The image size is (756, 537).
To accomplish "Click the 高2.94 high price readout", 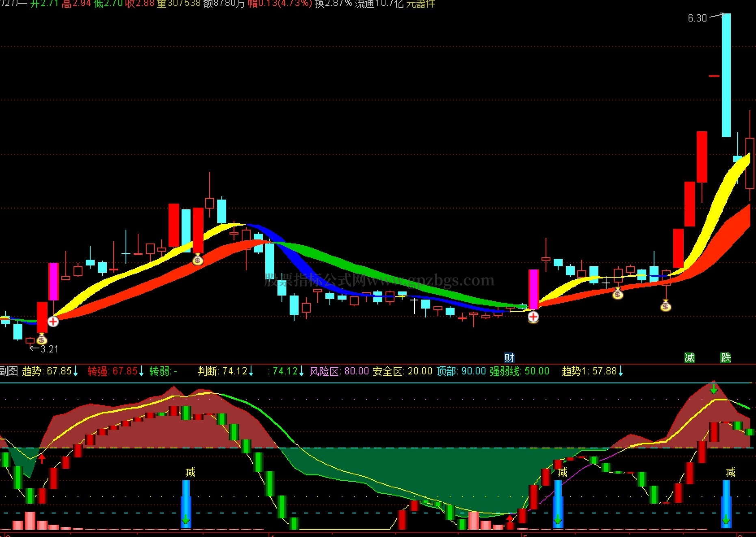I will click(76, 4).
